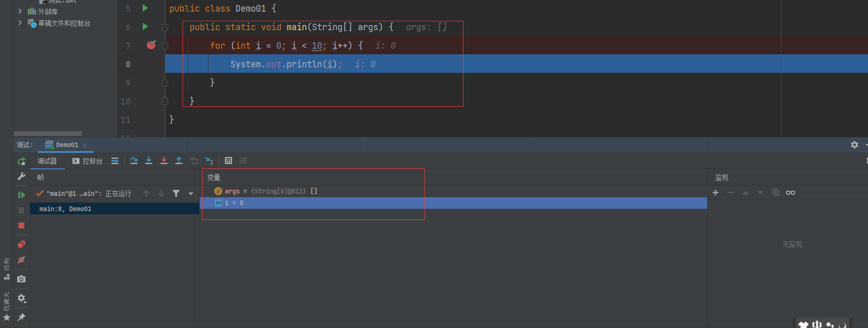Resume program with green play icon
Screen dimensions: 868x328
(21, 195)
